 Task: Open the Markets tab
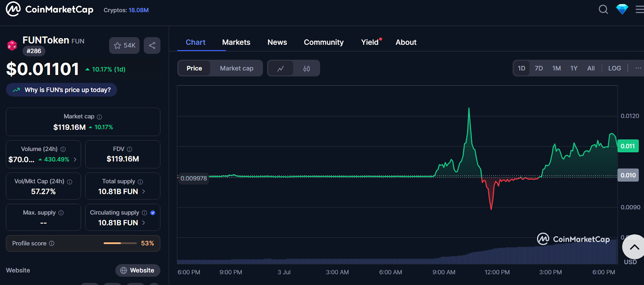236,42
